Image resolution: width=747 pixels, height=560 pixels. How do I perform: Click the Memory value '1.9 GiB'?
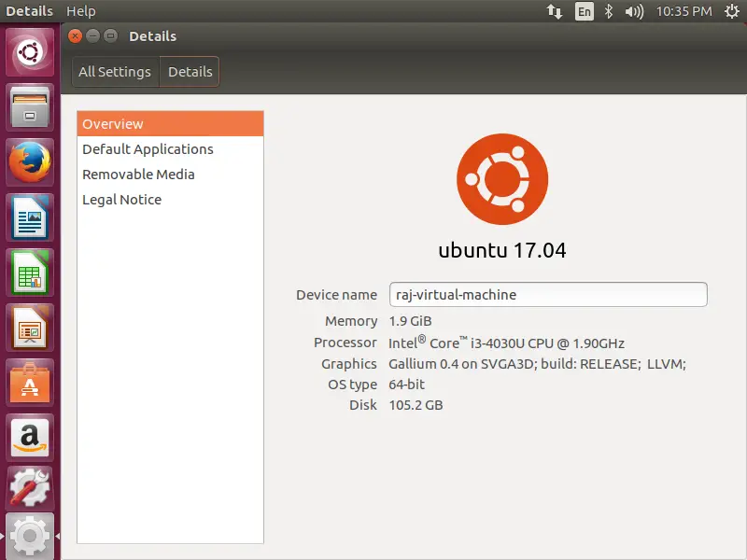coord(410,321)
